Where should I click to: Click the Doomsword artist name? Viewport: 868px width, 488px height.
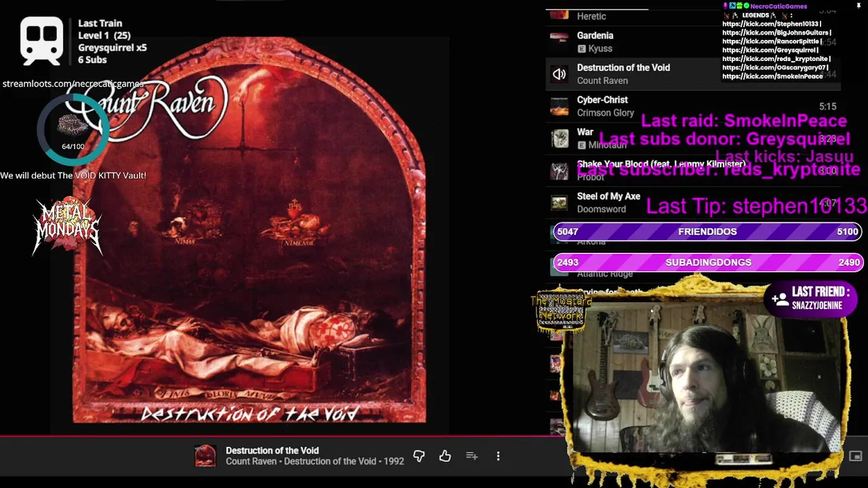pyautogui.click(x=601, y=209)
